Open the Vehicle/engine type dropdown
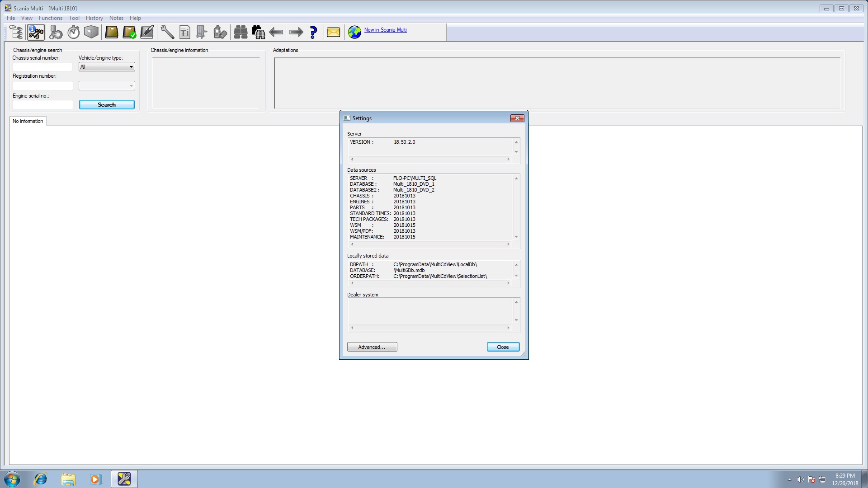The width and height of the screenshot is (868, 488). 107,67
